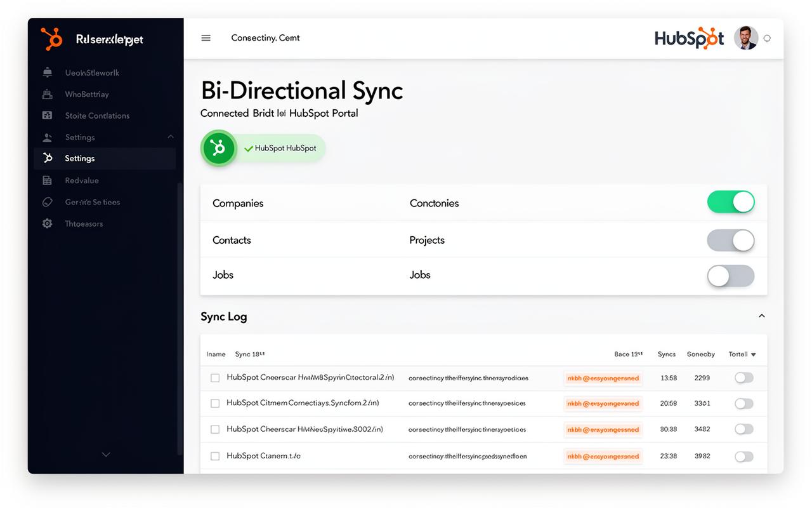This screenshot has width=812, height=508.
Task: Click the Conctonies mapping label
Action: click(x=434, y=203)
